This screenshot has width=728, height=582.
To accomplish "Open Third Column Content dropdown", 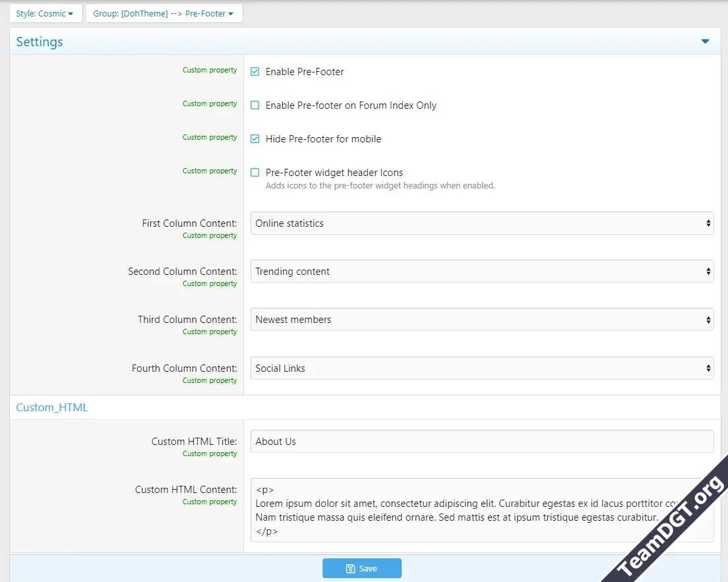I will [481, 320].
